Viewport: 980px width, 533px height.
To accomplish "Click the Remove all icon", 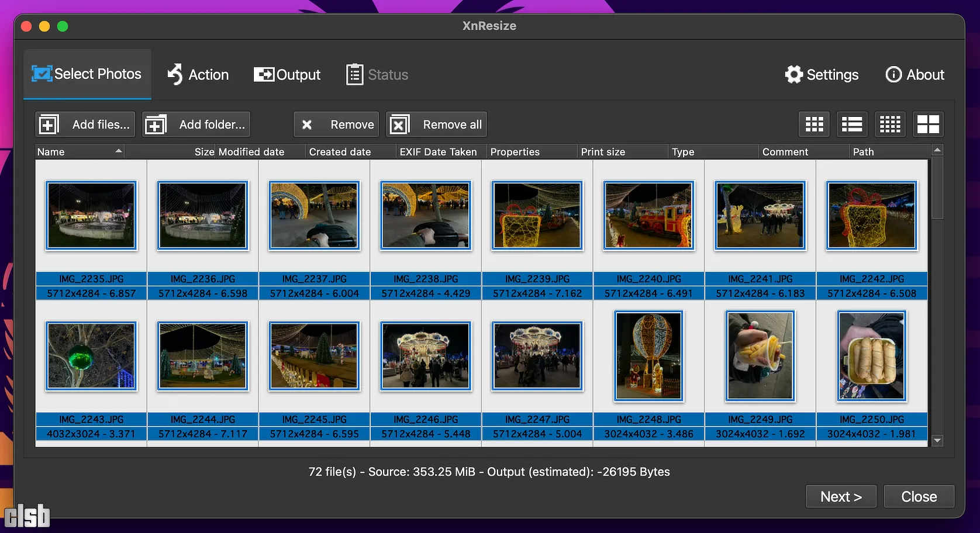I will [399, 124].
